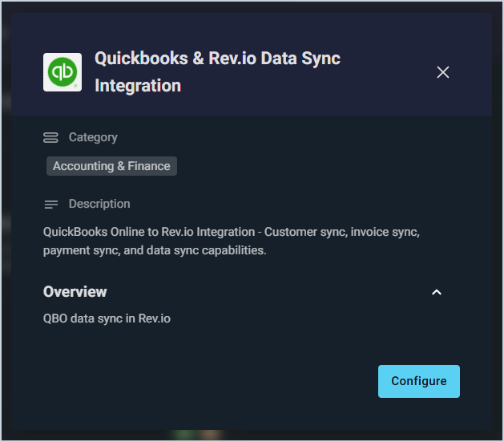Image resolution: width=504 pixels, height=442 pixels.
Task: Click the Category field label
Action: coord(93,138)
